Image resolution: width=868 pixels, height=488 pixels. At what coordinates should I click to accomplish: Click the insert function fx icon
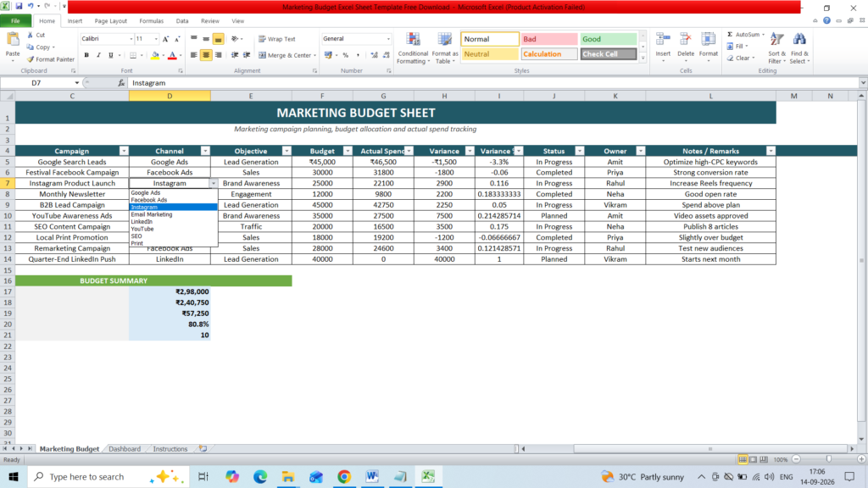click(x=121, y=83)
